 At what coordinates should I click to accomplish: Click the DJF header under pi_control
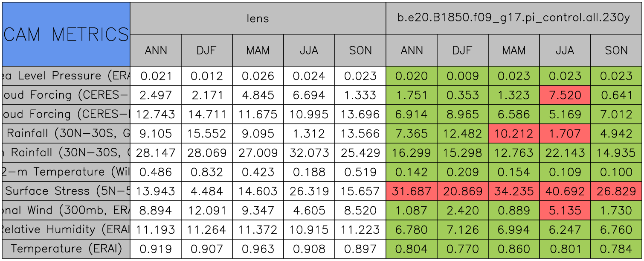pos(462,50)
